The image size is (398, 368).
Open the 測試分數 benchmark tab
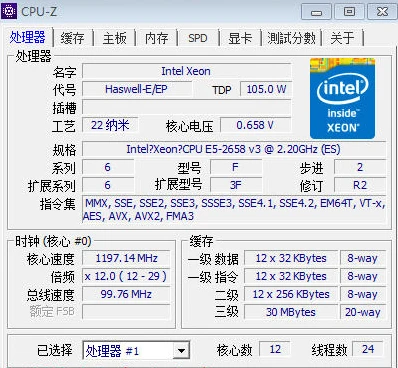(291, 38)
